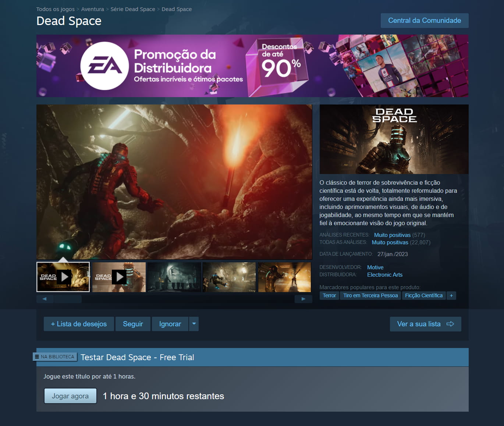Click the 'Na Biblioteca' badge
Image resolution: width=504 pixels, height=426 pixels.
(x=55, y=357)
